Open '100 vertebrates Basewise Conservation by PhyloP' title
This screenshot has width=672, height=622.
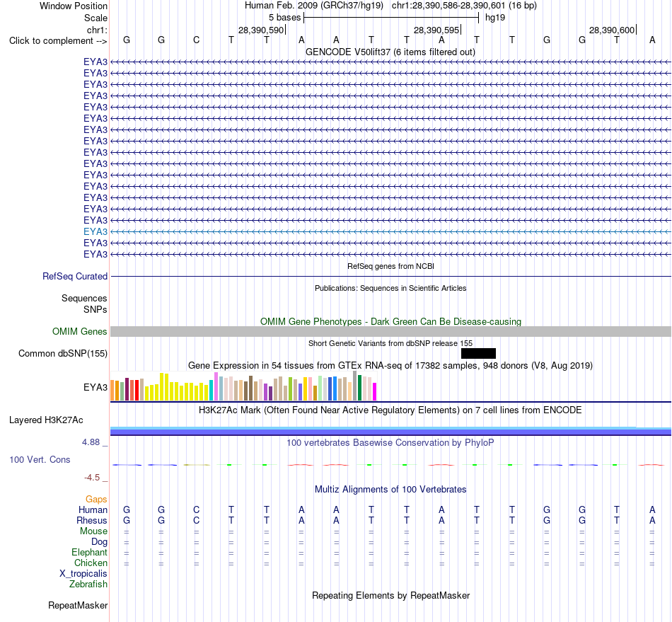[390, 442]
